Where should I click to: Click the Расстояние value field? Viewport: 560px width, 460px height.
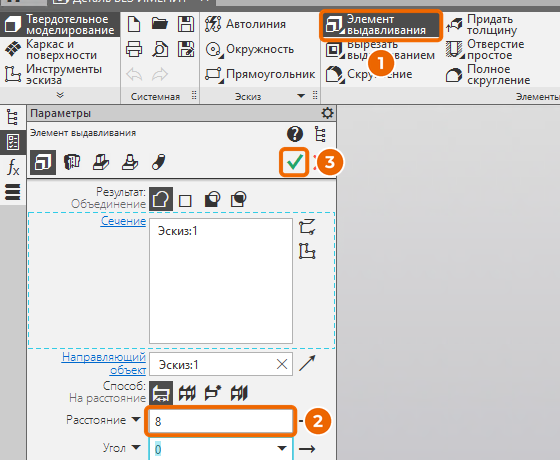(x=221, y=421)
